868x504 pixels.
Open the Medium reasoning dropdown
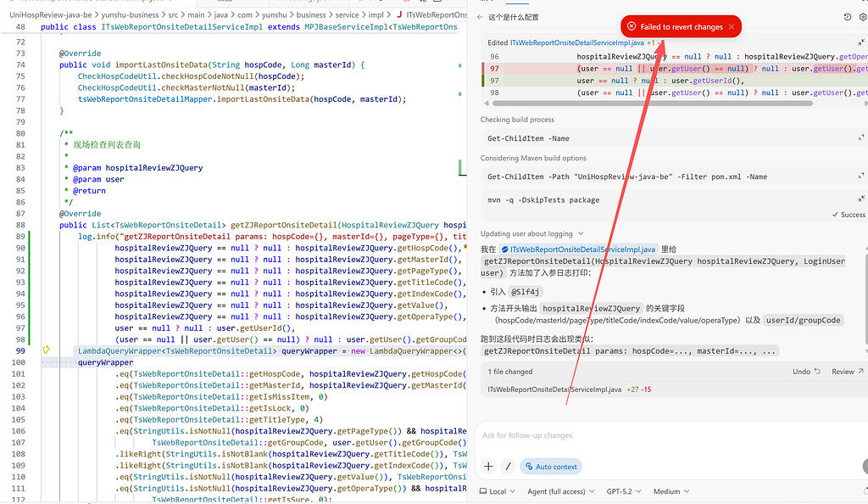(x=671, y=491)
